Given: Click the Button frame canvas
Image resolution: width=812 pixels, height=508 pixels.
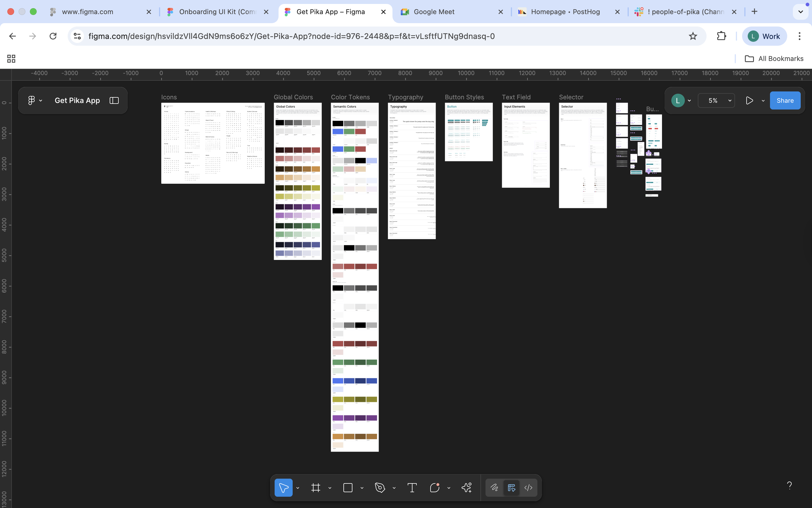Looking at the screenshot, I should point(469,132).
